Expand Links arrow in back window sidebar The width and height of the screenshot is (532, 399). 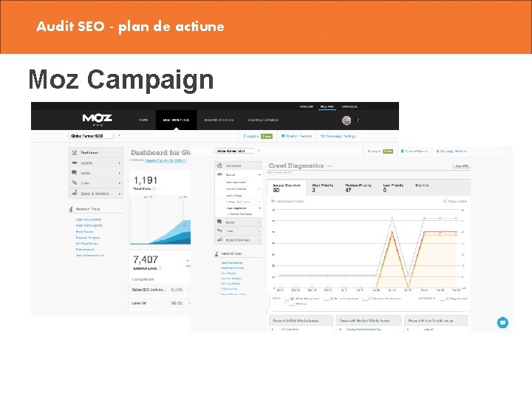click(x=120, y=183)
